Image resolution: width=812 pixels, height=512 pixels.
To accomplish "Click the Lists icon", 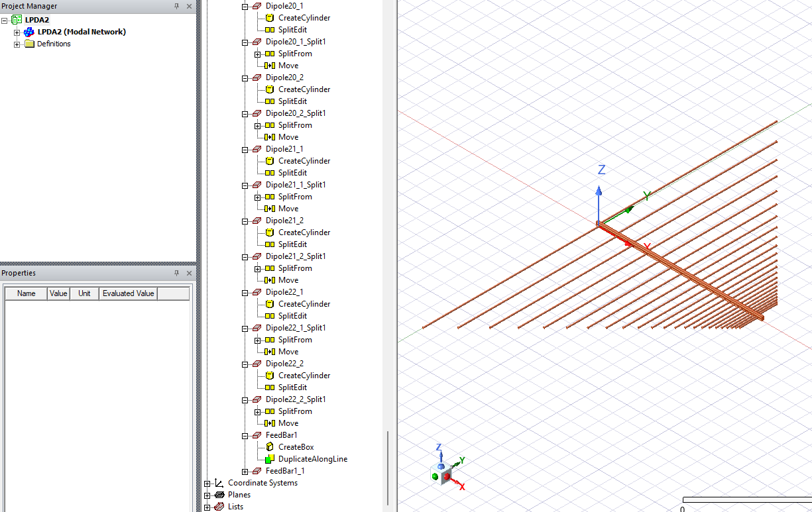I will tap(219, 507).
